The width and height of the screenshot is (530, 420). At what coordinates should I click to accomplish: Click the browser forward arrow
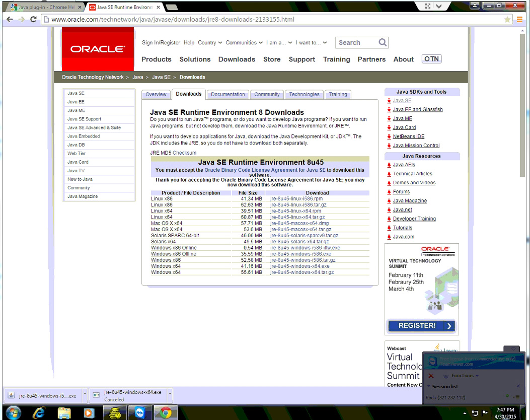point(21,19)
